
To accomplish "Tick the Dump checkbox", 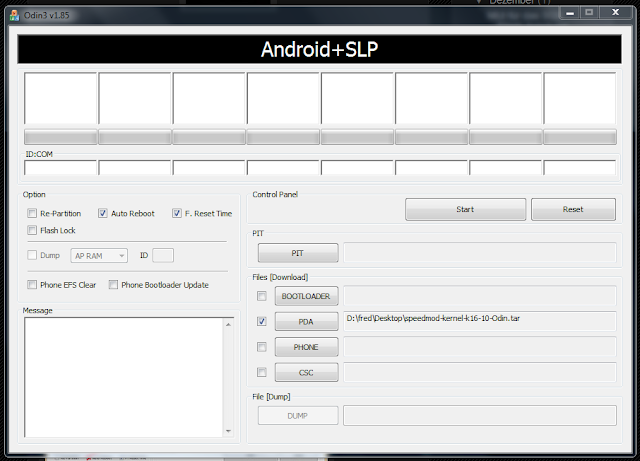I will (32, 255).
